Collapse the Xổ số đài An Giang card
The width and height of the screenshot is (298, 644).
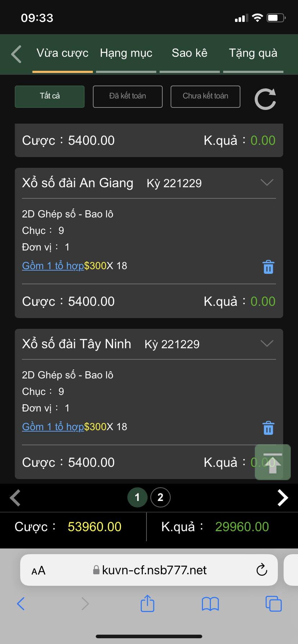(267, 183)
